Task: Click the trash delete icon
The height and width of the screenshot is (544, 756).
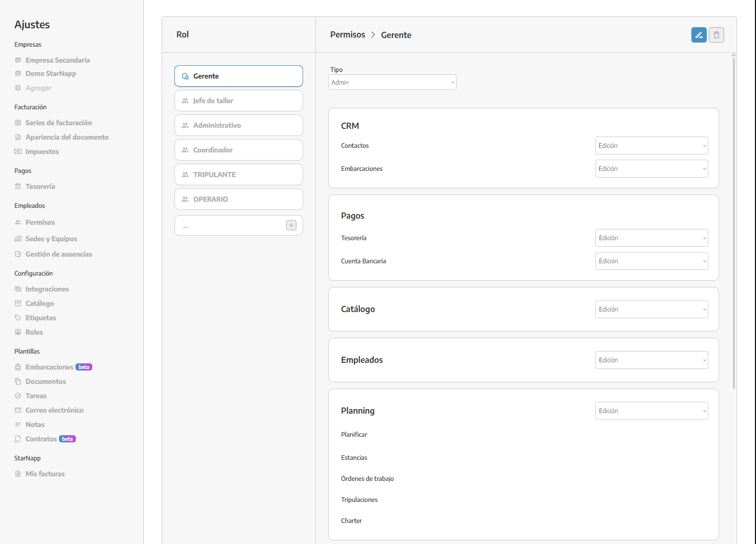Action: pos(717,35)
